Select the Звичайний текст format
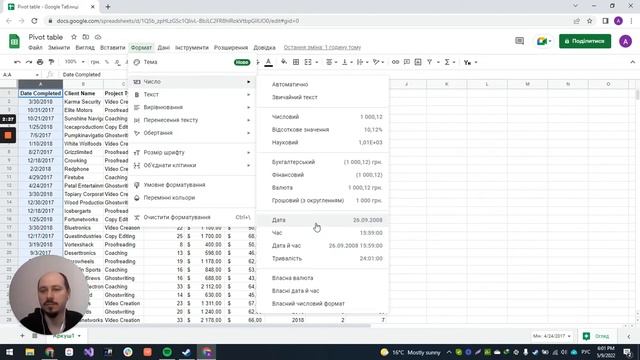 coord(323,97)
